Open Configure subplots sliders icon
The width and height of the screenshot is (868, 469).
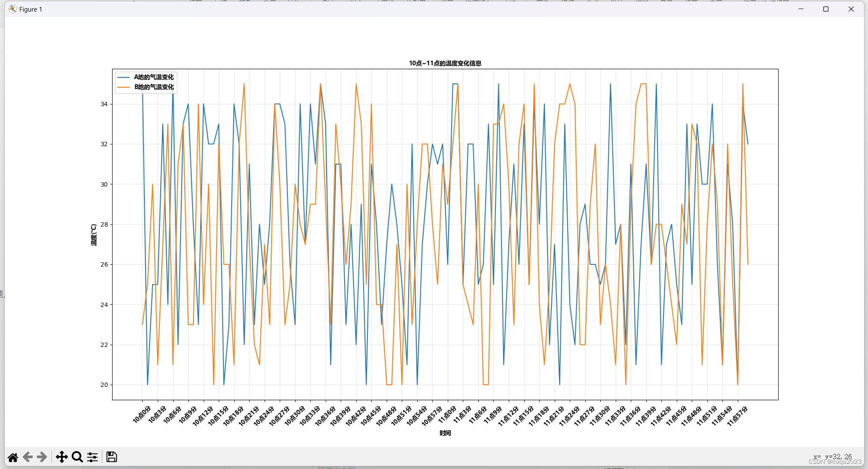click(92, 457)
